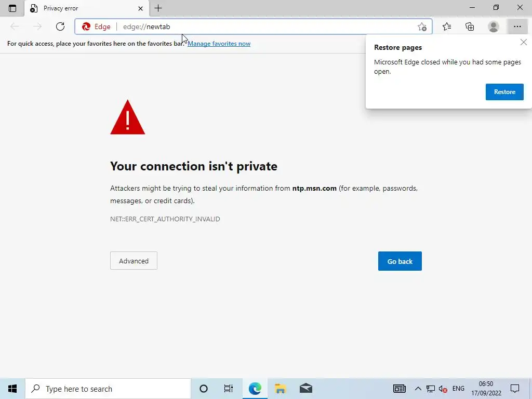Click Your connection isn't private heading
The width and height of the screenshot is (532, 399).
tap(194, 166)
